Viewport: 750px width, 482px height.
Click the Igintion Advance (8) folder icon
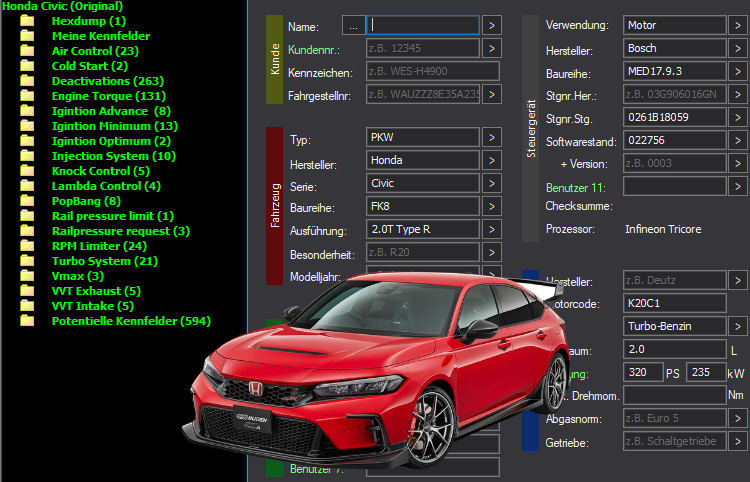point(27,110)
